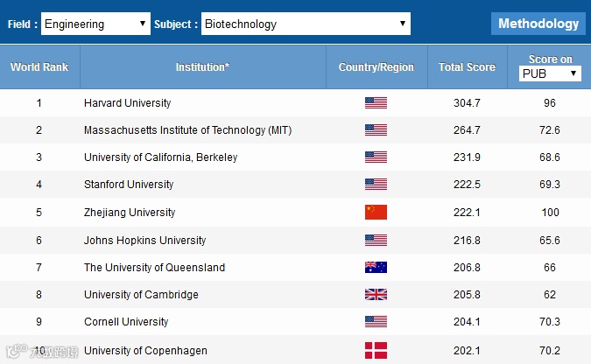Open the Harvard University link

point(128,103)
